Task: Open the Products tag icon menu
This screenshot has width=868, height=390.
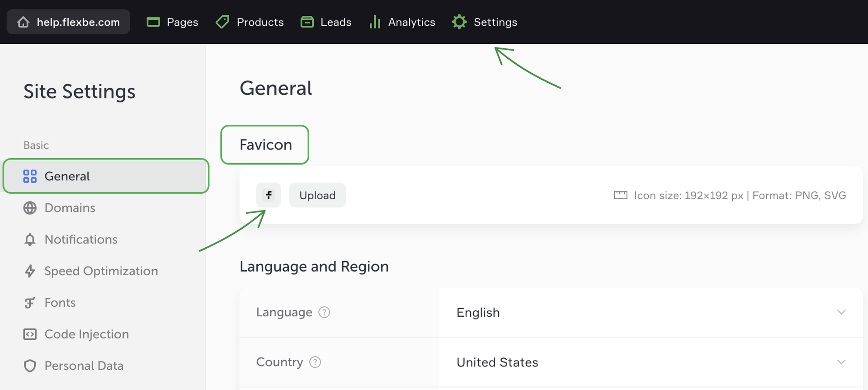Action: click(222, 22)
